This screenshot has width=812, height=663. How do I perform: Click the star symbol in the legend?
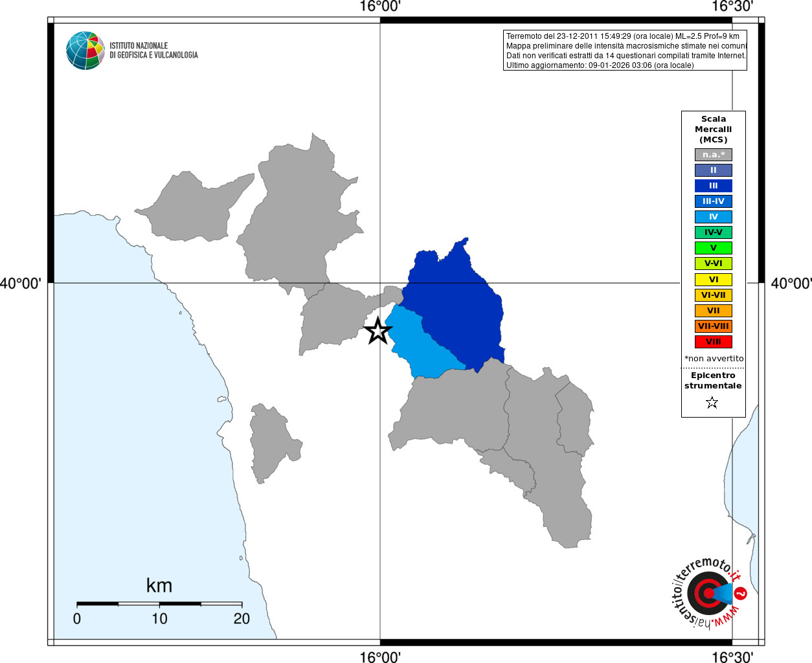[712, 403]
